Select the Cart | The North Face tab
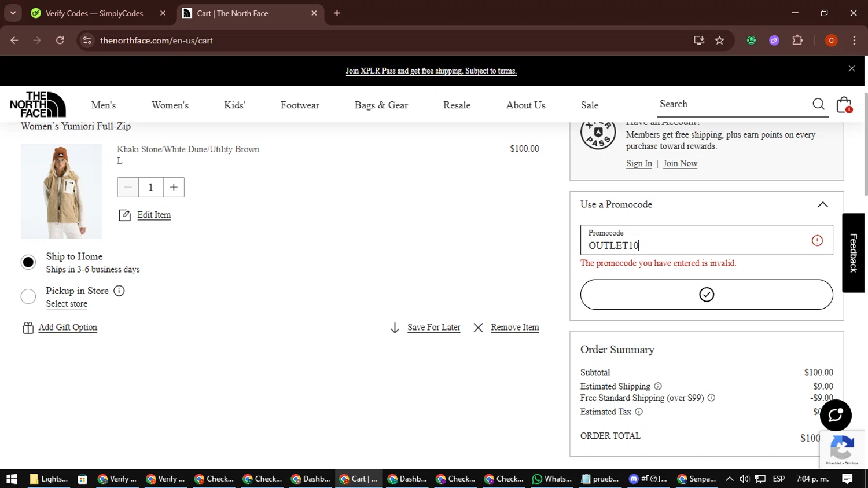The height and width of the screenshot is (488, 868). 249,13
